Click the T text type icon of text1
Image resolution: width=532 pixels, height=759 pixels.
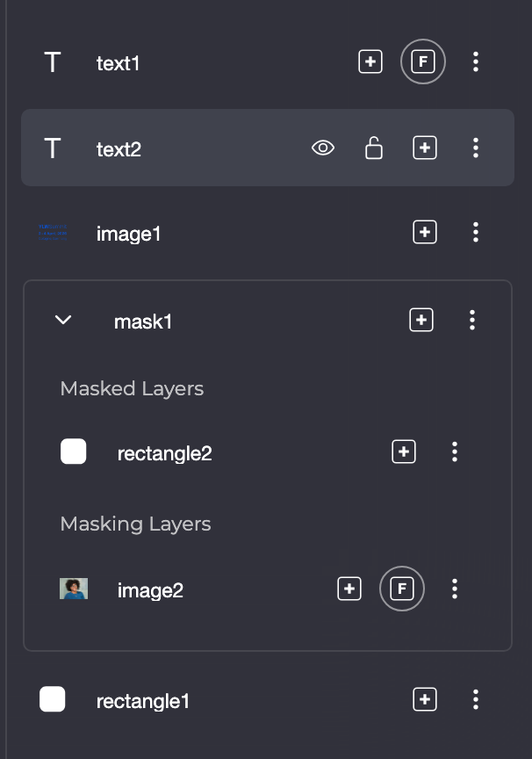(53, 62)
